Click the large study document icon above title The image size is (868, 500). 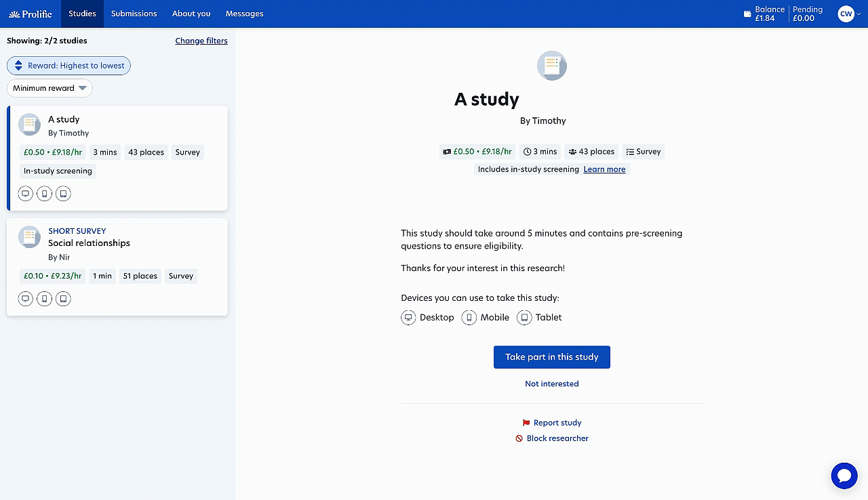tap(552, 66)
